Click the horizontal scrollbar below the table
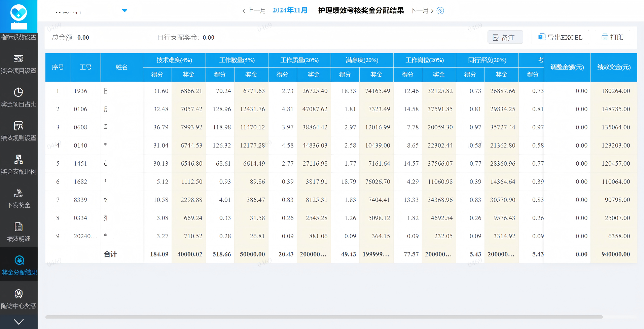Image resolution: width=644 pixels, height=329 pixels. coord(324,317)
